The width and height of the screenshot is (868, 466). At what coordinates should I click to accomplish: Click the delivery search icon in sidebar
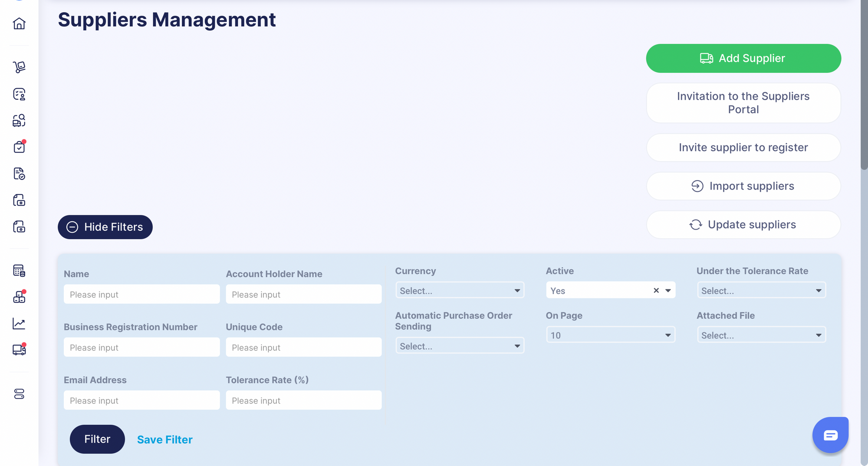[x=19, y=121]
